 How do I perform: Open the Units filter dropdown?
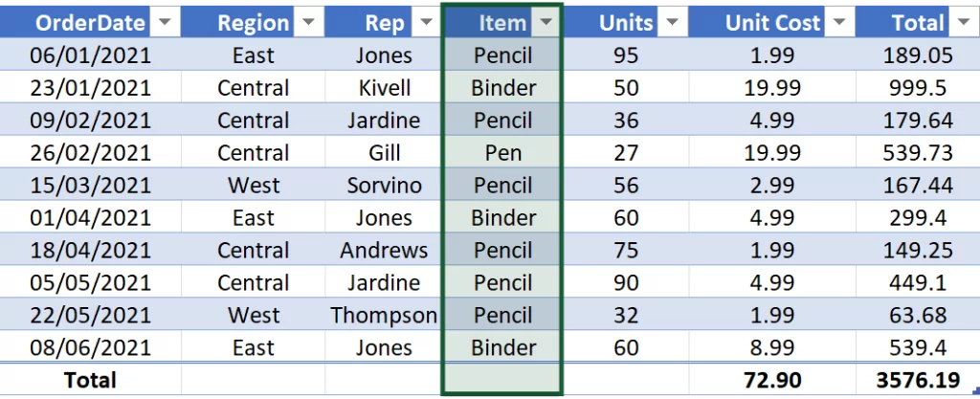coord(672,22)
